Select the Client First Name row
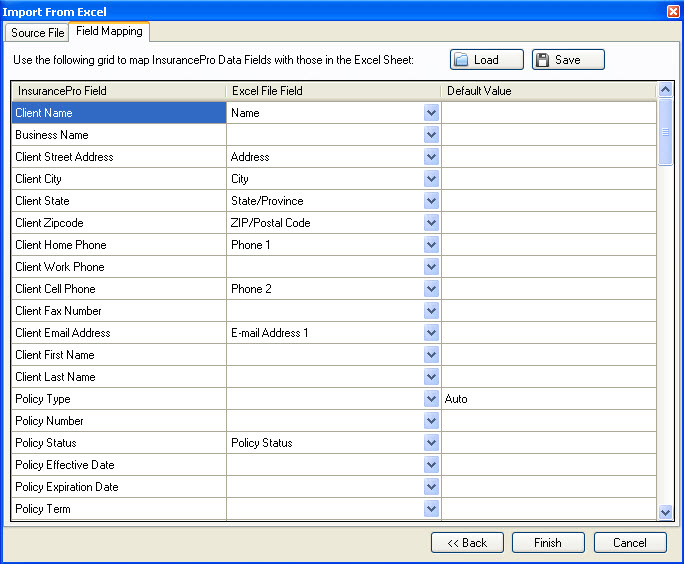This screenshot has width=684, height=564. point(119,355)
